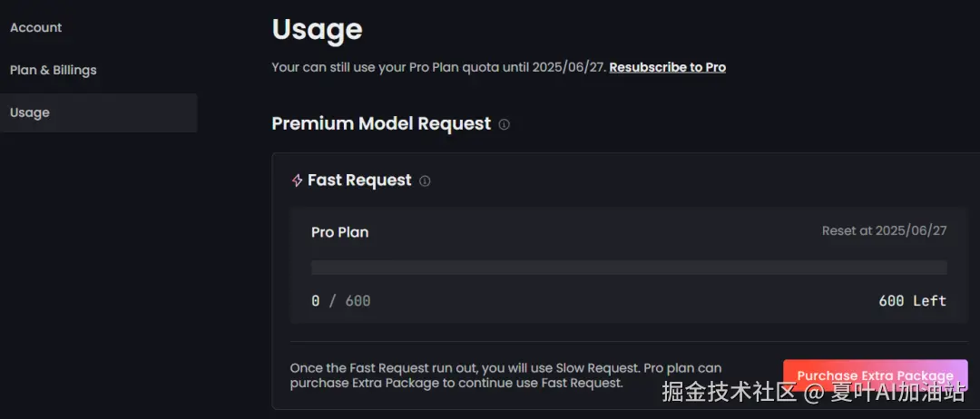
Task: Open the info icon beside Fast Request
Action: tap(425, 180)
